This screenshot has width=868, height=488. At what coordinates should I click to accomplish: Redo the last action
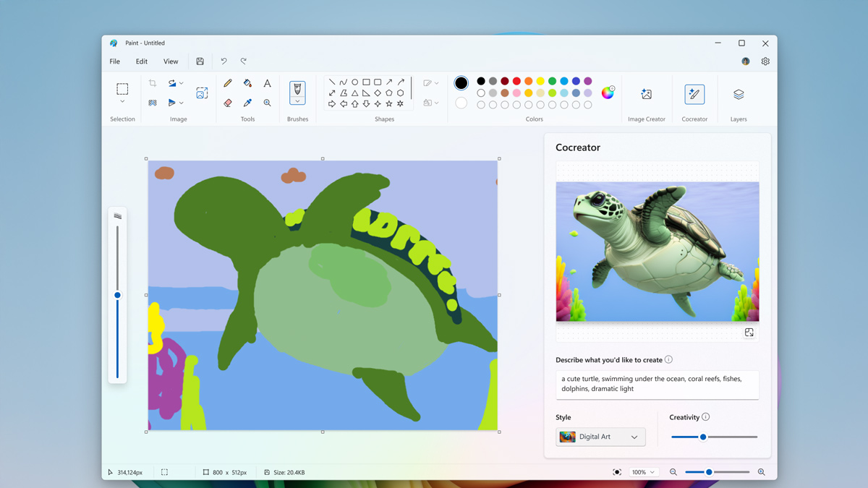click(x=244, y=61)
